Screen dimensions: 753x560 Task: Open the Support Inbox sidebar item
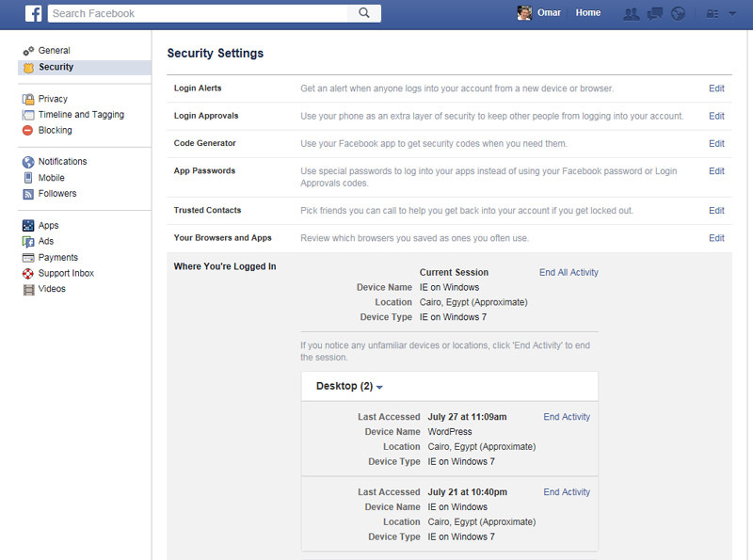click(66, 273)
